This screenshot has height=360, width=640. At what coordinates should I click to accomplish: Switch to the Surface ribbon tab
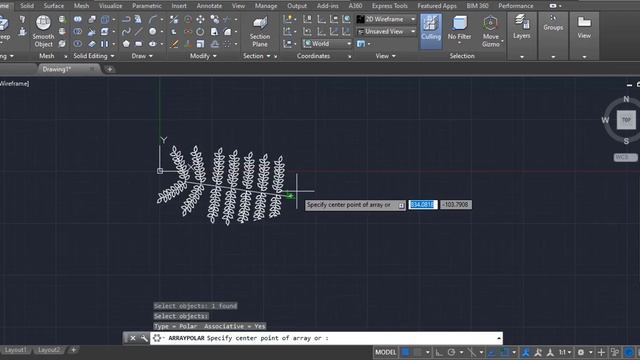[x=54, y=6]
